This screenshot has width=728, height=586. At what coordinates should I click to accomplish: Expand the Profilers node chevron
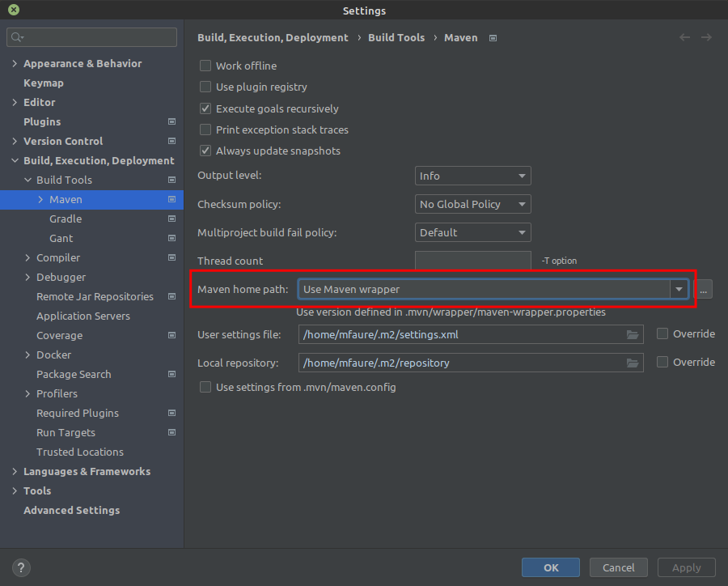[28, 393]
